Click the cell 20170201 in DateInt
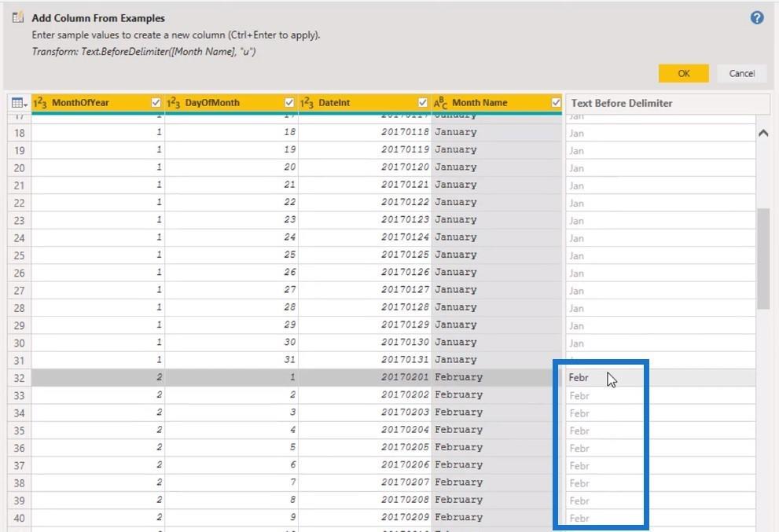Image resolution: width=779 pixels, height=532 pixels. tap(365, 377)
